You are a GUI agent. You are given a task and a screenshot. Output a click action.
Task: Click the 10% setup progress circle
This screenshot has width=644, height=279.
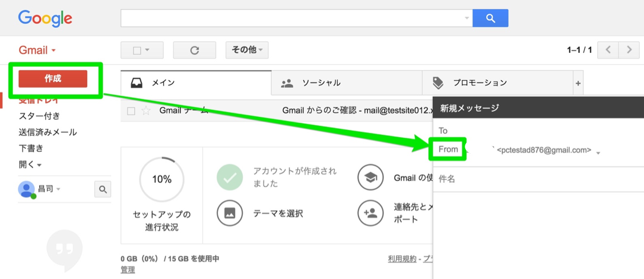pos(162,179)
